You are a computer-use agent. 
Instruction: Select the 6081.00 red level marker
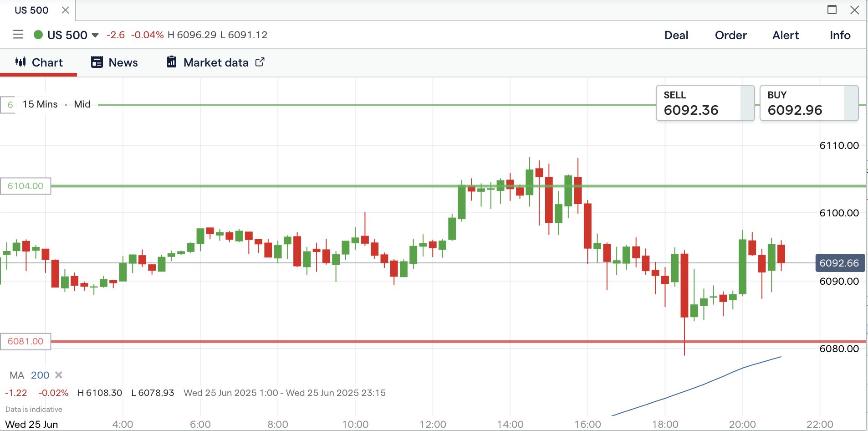pos(26,341)
